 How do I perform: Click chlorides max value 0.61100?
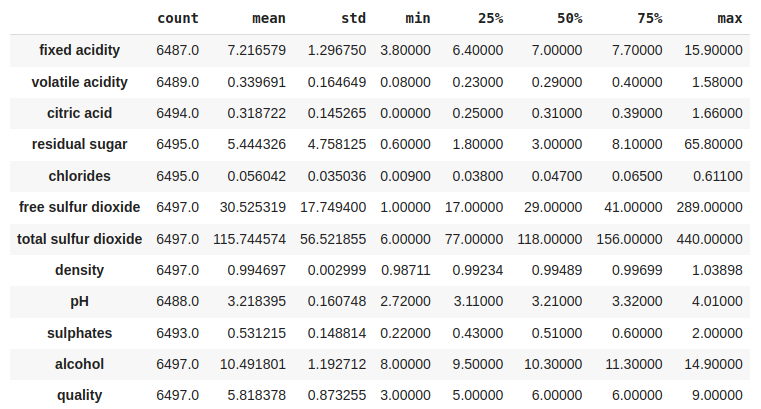point(717,176)
